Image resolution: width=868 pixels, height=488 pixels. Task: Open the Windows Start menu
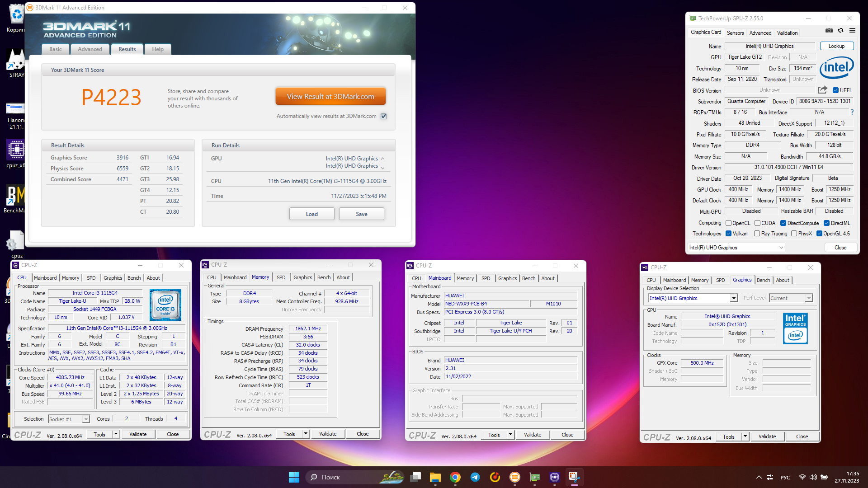pos(294,477)
